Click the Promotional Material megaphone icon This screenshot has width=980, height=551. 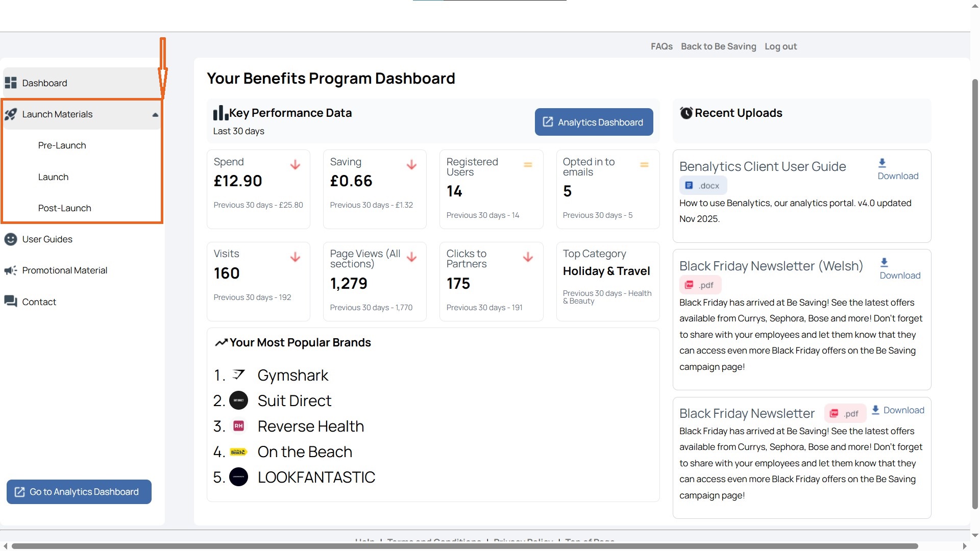(11, 270)
